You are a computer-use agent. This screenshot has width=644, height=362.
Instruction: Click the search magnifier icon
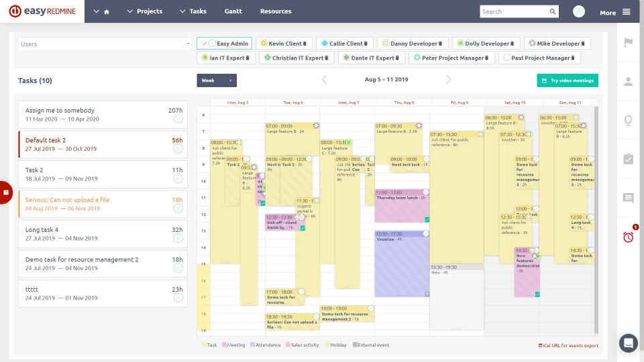[x=553, y=11]
